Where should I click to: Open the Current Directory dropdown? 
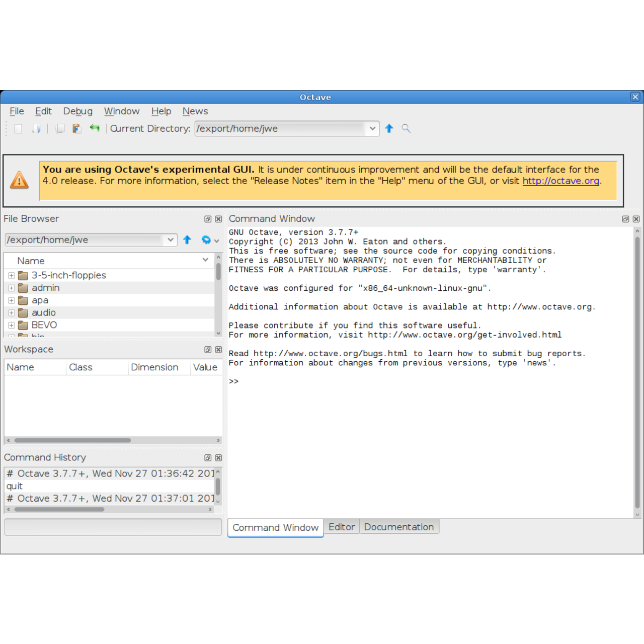pos(372,129)
